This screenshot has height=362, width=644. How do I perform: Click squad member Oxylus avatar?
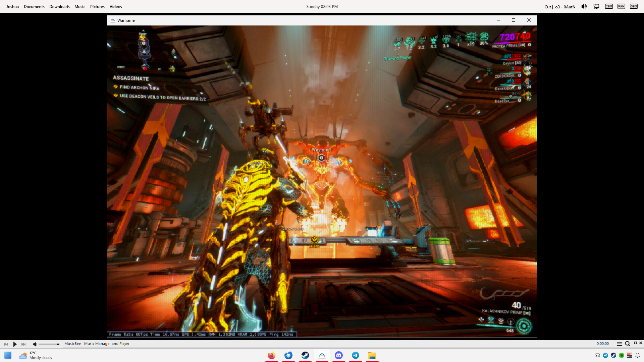pos(527,58)
